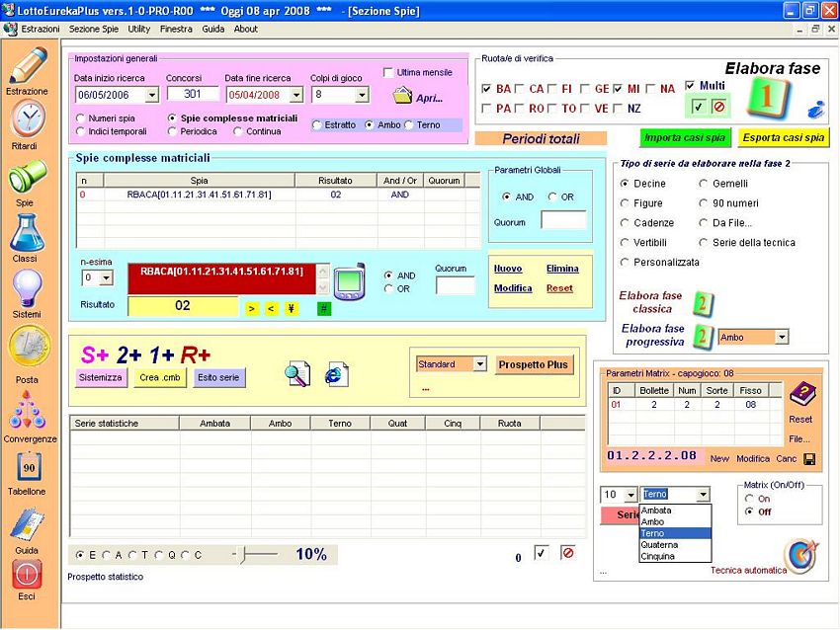Toggle the Multi checkbox
The image size is (840, 630).
(x=690, y=86)
